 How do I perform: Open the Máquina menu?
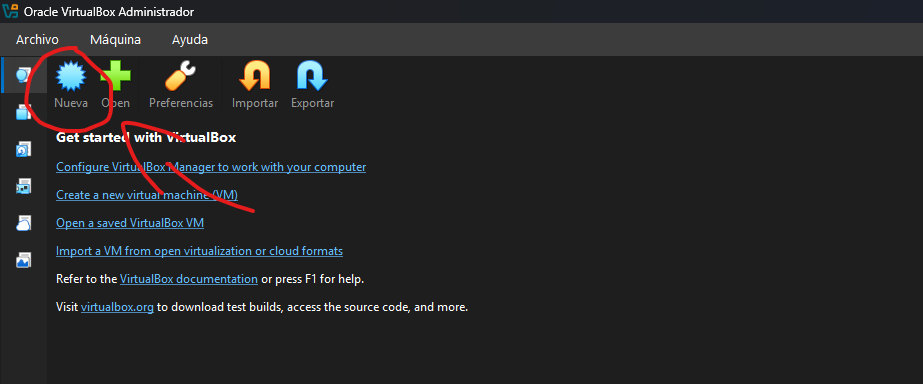[115, 40]
